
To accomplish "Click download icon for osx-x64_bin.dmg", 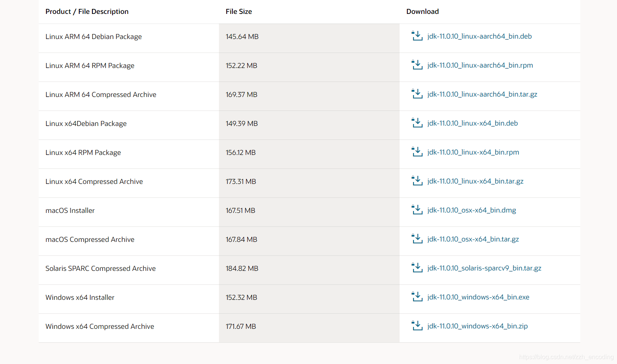I will pos(417,210).
